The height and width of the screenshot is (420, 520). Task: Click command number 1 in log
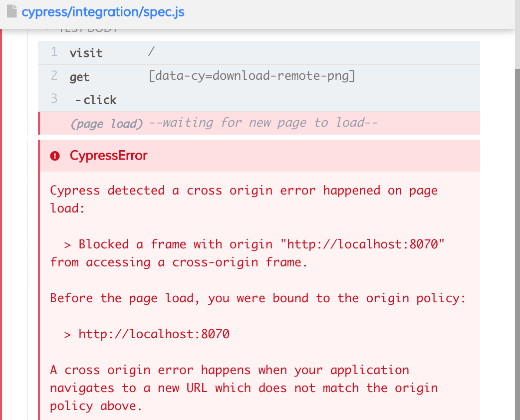[x=54, y=52]
